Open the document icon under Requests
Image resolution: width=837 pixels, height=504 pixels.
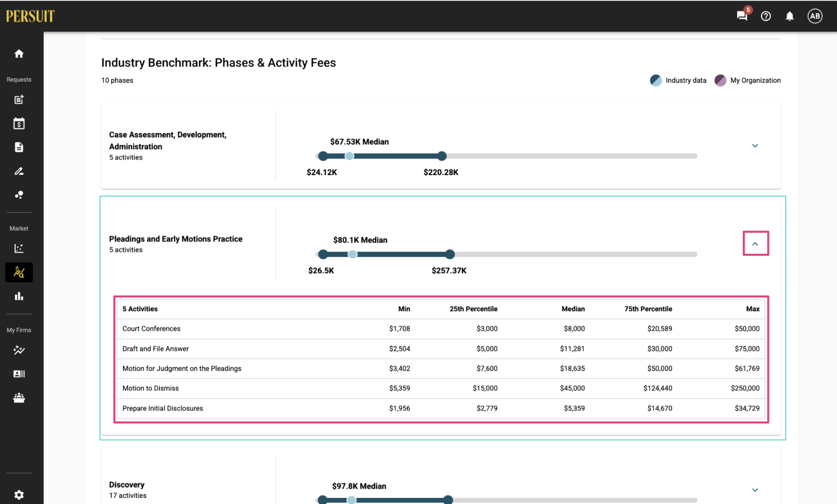19,147
